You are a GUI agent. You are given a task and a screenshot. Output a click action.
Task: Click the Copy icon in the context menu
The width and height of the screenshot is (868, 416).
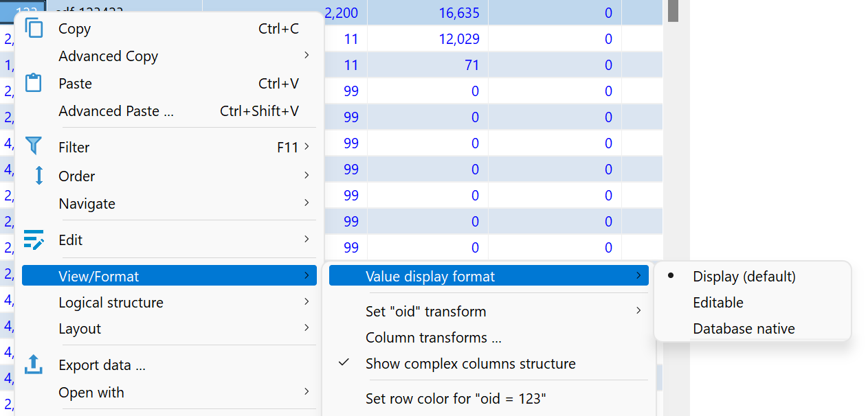point(33,28)
